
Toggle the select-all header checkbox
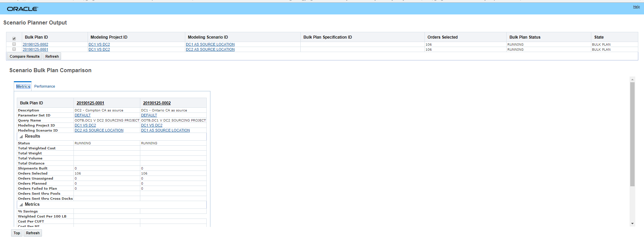click(14, 39)
